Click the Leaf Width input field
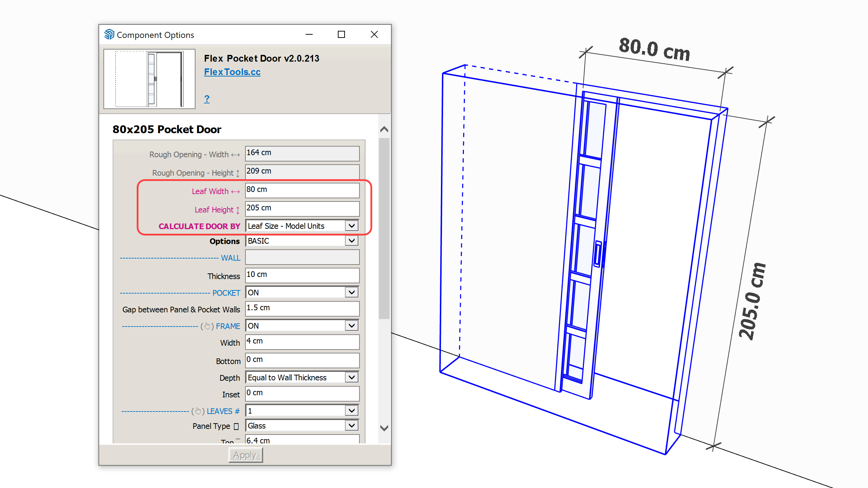 pos(302,190)
